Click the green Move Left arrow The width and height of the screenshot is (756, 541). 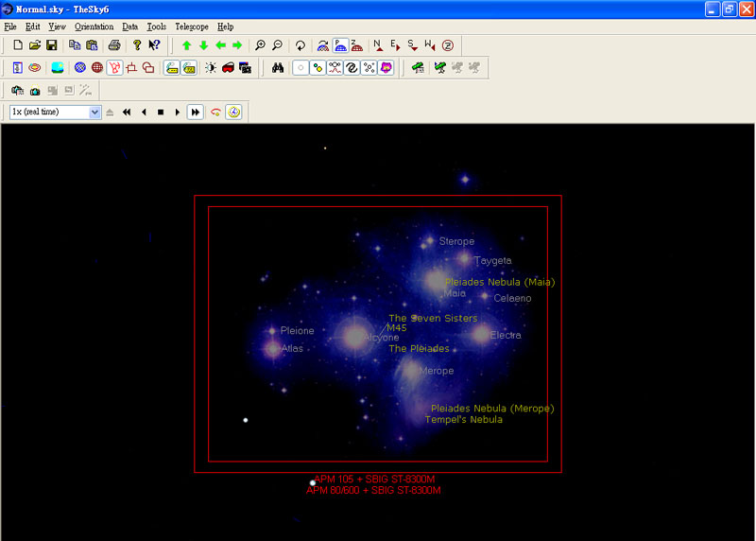(221, 45)
